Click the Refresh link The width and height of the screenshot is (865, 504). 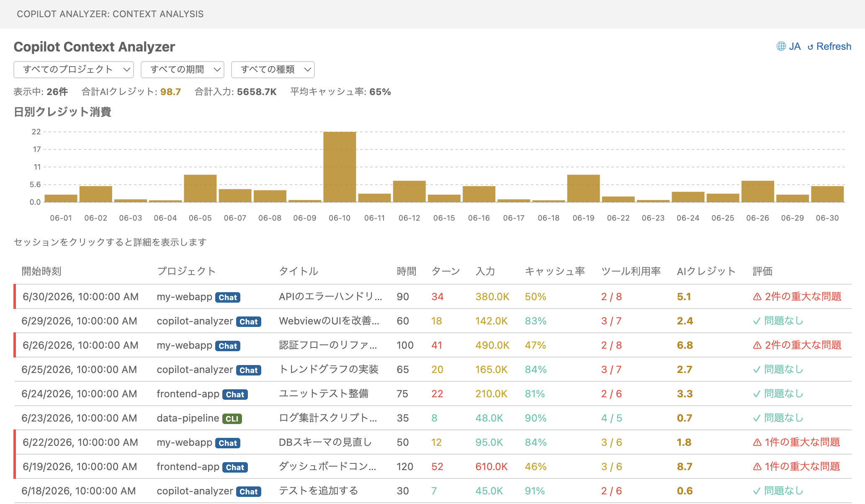(x=829, y=46)
